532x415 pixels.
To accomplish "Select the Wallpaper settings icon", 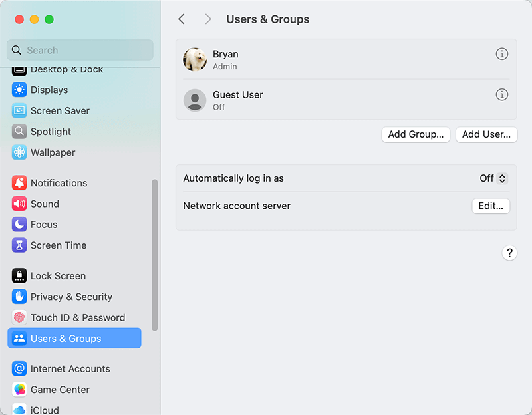I will (x=19, y=152).
